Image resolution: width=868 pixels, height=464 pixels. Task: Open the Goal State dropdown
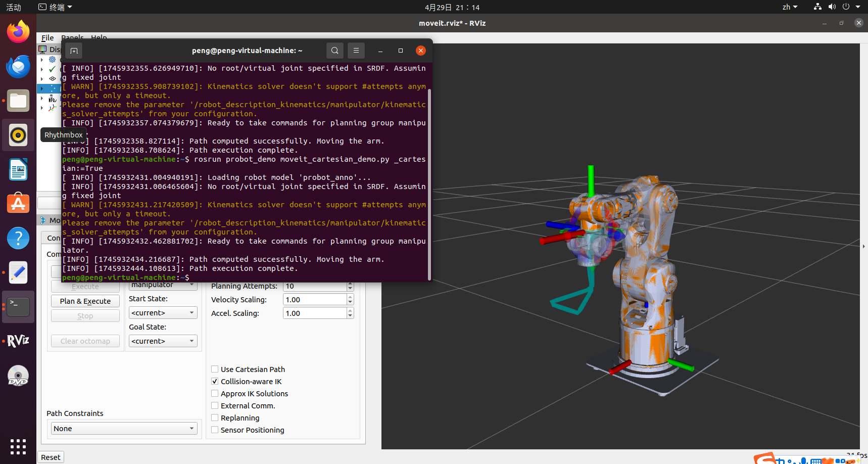click(163, 341)
